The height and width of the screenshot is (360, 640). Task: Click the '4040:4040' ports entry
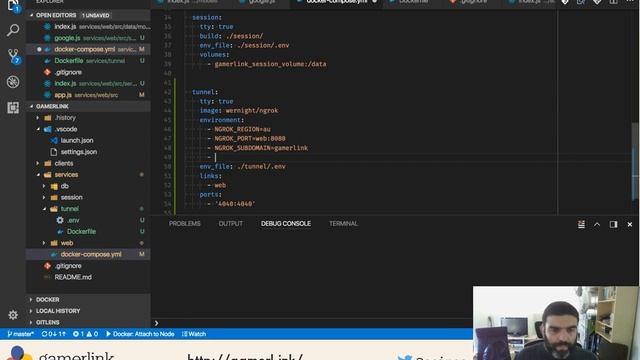235,204
